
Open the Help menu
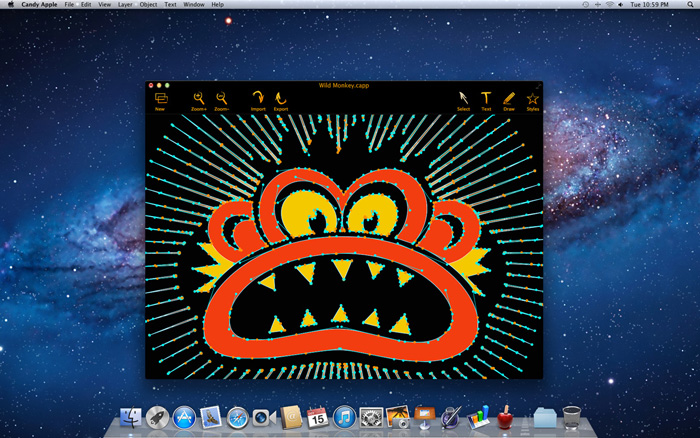(x=217, y=4)
